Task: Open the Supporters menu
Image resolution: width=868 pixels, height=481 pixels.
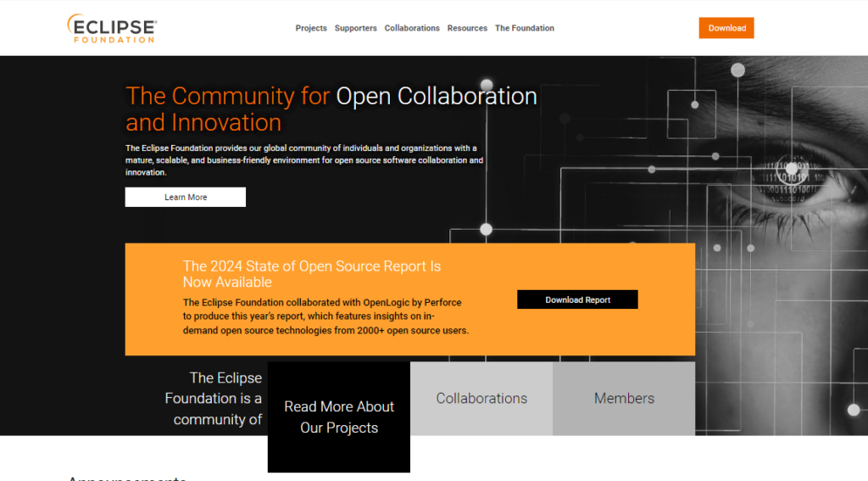Action: (x=355, y=28)
